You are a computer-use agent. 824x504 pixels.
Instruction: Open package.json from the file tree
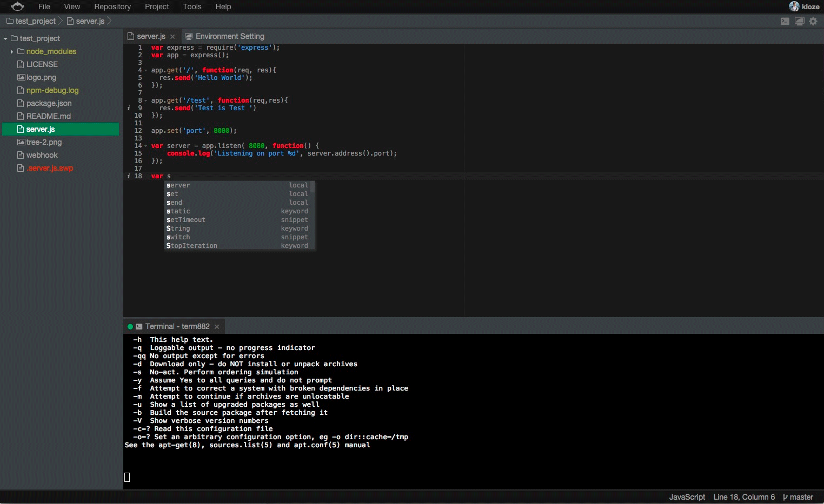[49, 103]
